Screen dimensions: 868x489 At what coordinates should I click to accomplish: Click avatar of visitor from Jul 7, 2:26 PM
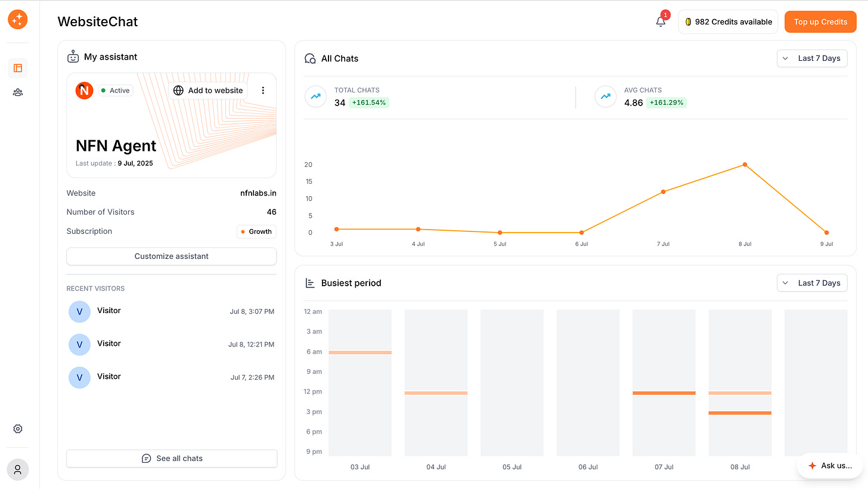[79, 377]
